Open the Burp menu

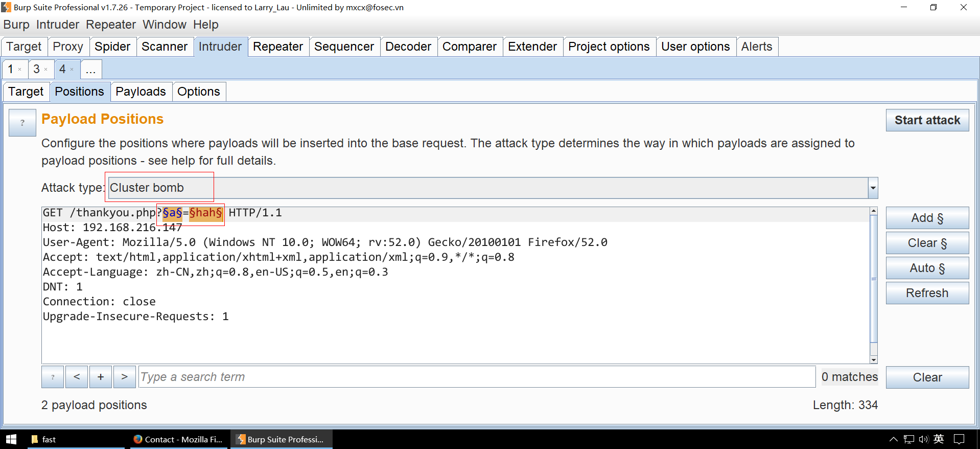[16, 25]
